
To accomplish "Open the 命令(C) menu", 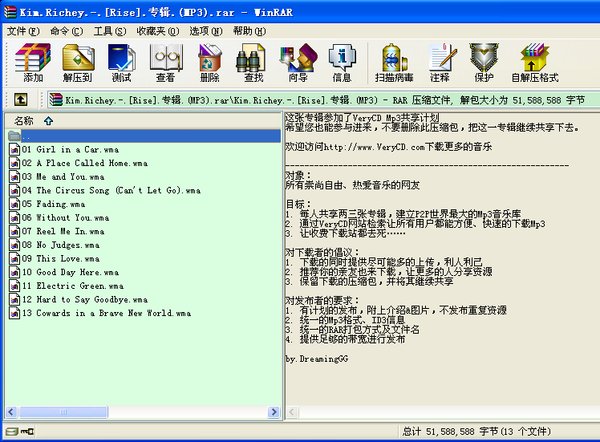I will (x=67, y=31).
